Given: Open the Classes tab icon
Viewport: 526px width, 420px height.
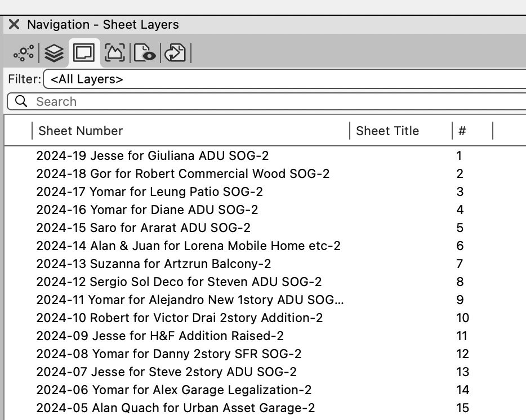Looking at the screenshot, I should (x=23, y=52).
